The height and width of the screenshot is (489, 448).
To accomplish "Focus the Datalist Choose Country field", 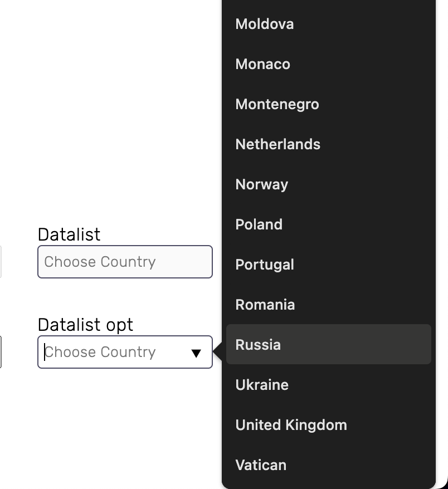I will 125,262.
